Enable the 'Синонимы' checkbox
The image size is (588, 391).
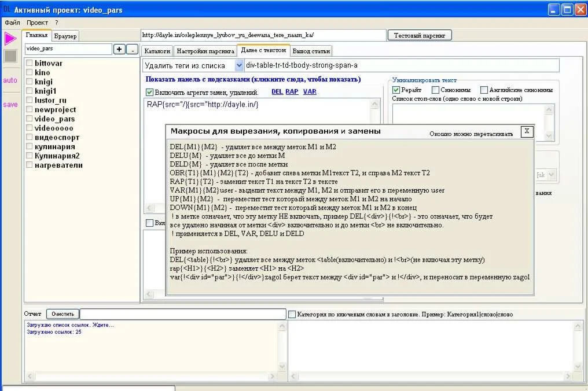pyautogui.click(x=435, y=90)
